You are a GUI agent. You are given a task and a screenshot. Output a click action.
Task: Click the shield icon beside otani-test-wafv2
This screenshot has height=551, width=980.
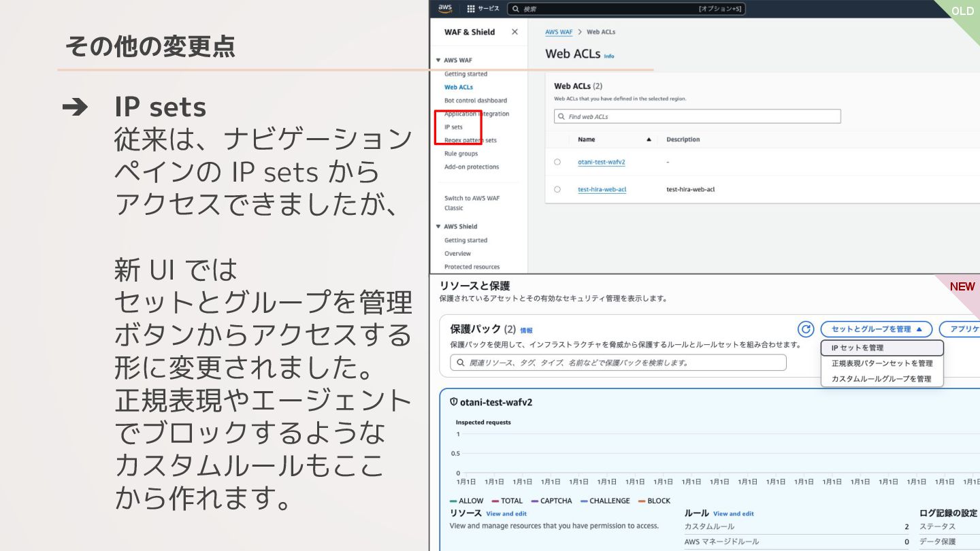coord(454,402)
